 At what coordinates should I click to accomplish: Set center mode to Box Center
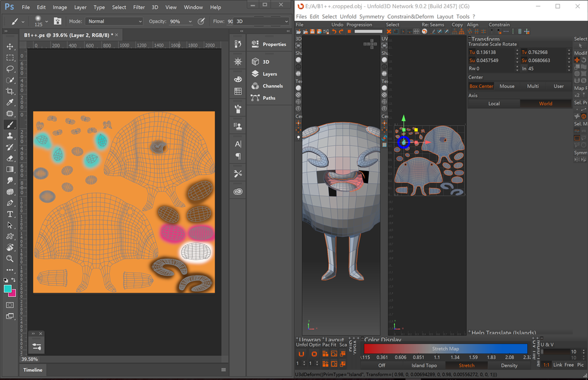tap(481, 86)
